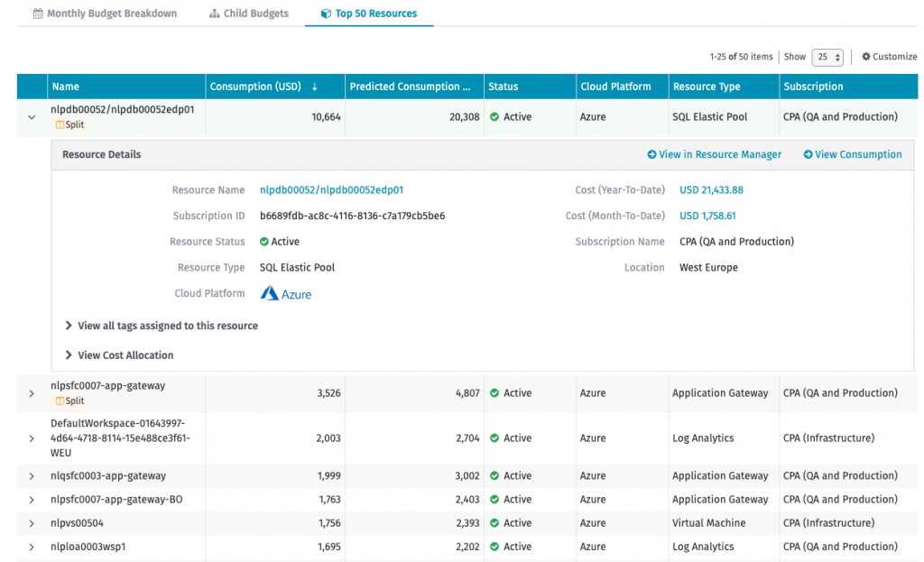Click the Split icon under nlpdb00052 row
The image size is (924, 562).
(x=60, y=125)
